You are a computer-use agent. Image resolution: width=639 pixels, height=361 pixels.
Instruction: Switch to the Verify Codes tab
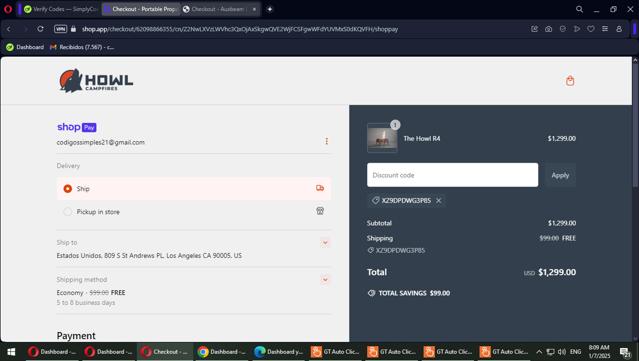60,9
